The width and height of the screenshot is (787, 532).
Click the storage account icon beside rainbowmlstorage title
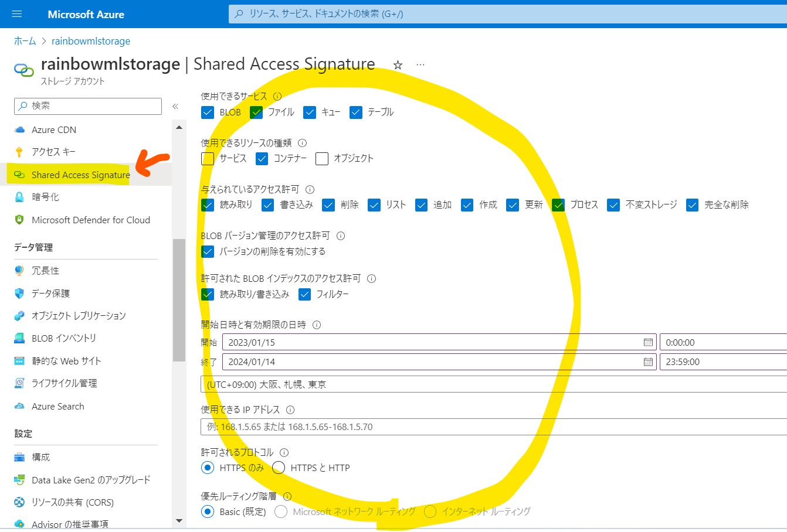click(x=23, y=70)
